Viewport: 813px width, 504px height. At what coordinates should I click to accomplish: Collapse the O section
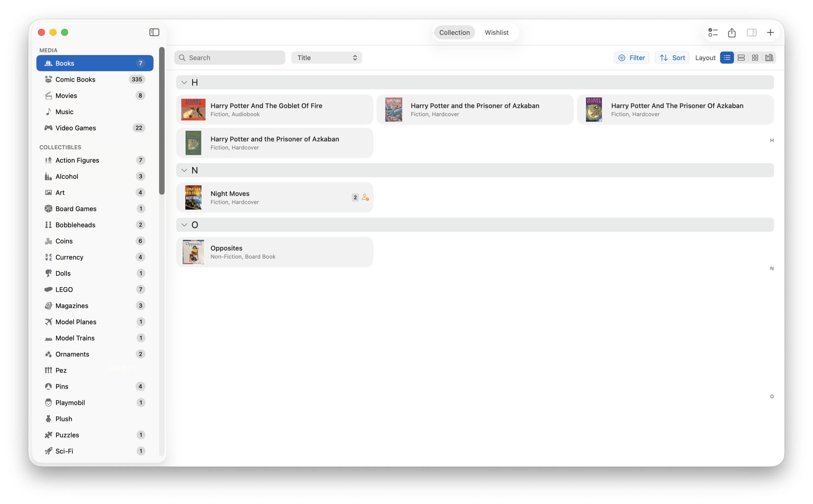click(184, 225)
